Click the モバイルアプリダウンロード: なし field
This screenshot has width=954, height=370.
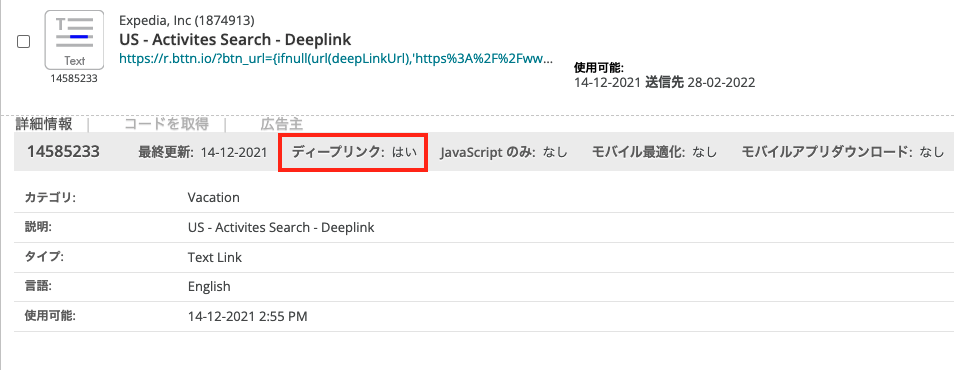pyautogui.click(x=843, y=153)
